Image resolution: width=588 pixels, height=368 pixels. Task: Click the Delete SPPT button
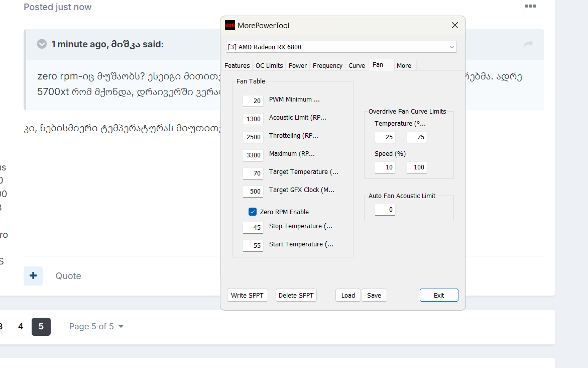click(296, 295)
